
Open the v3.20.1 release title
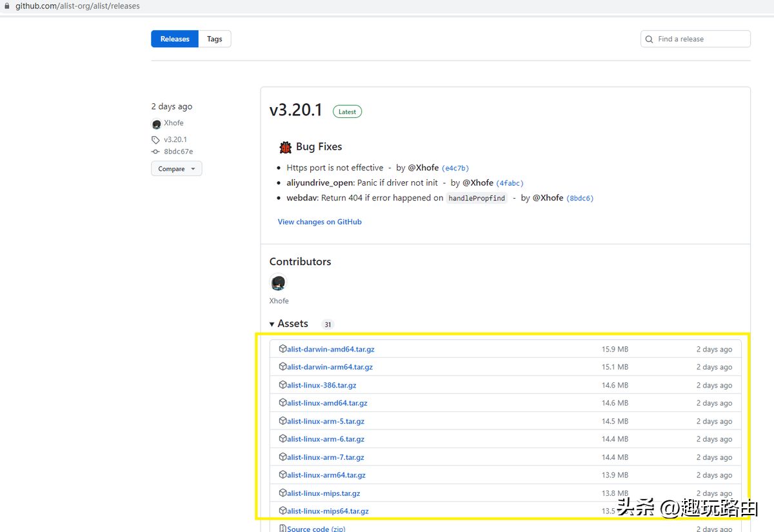(296, 110)
